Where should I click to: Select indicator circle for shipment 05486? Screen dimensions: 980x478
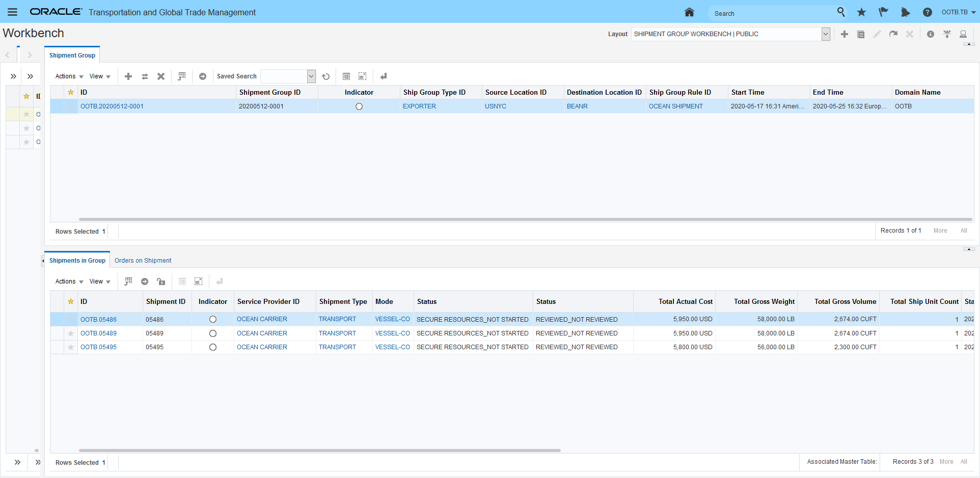pyautogui.click(x=213, y=319)
